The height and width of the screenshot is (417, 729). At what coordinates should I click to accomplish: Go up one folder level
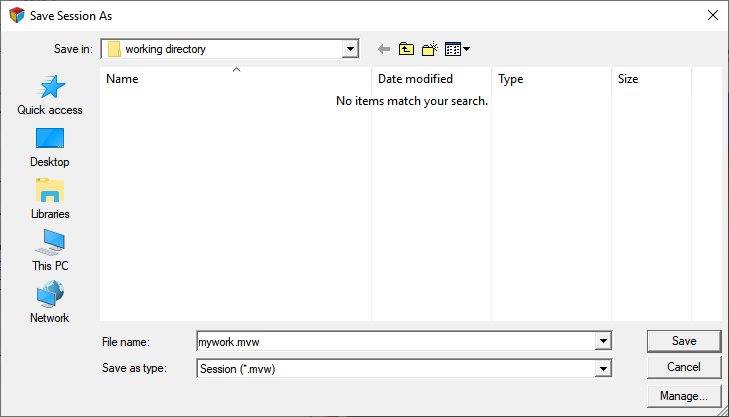click(x=406, y=49)
